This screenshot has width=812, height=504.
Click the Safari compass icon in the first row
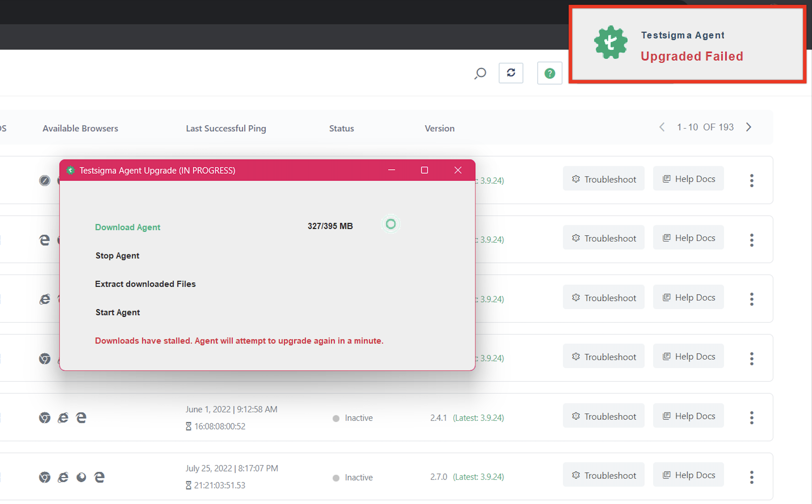click(x=44, y=180)
